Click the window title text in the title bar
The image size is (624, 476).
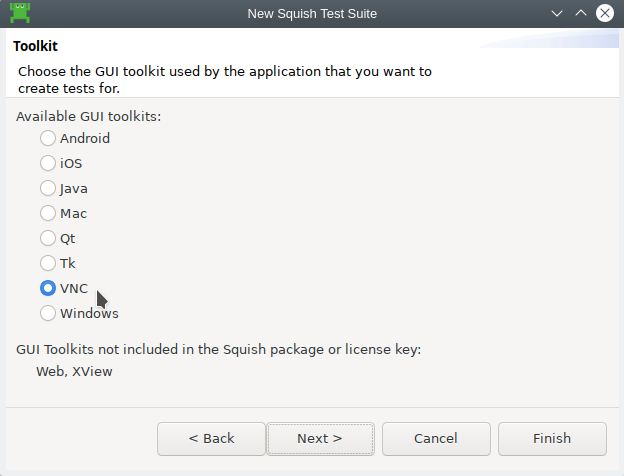pos(313,14)
